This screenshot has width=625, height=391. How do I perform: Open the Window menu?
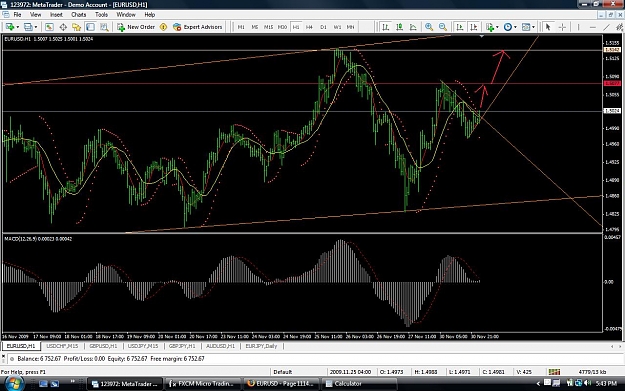tap(126, 15)
